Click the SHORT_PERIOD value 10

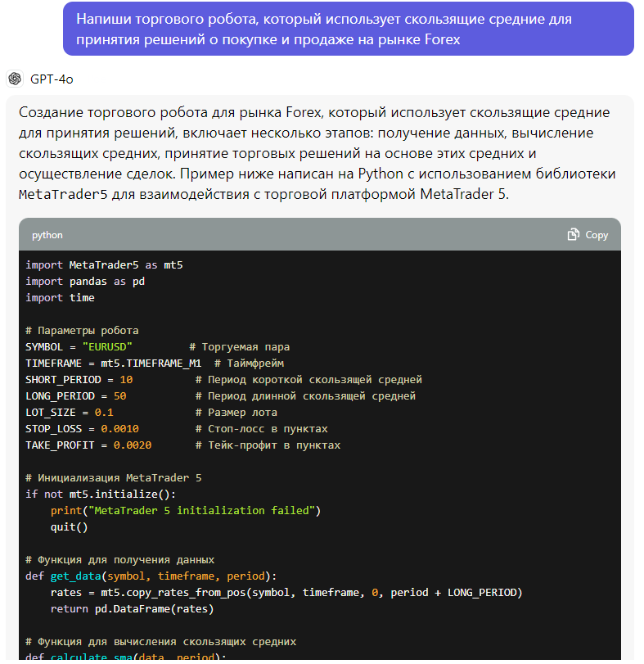pyautogui.click(x=126, y=380)
